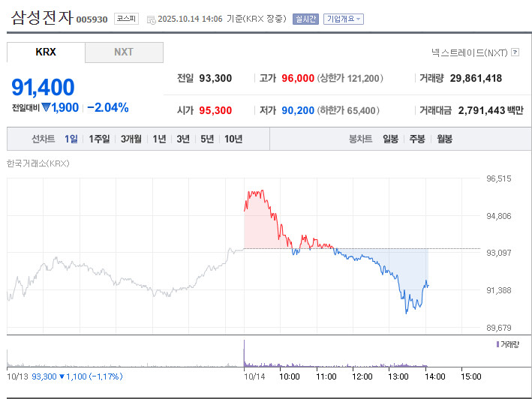Click the high price value 96,000
Image resolution: width=532 pixels, height=399 pixels.
[298, 78]
